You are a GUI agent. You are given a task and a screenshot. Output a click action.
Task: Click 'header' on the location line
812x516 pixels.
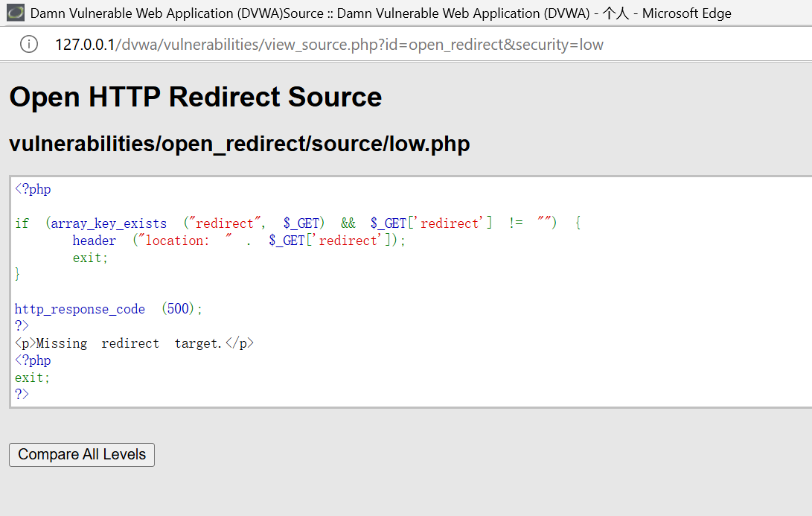coord(95,241)
